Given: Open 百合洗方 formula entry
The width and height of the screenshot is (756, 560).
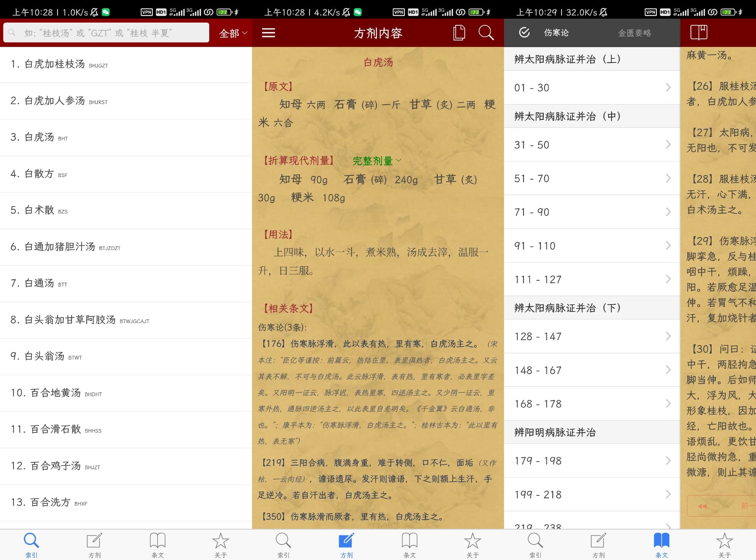Looking at the screenshot, I should [126, 502].
